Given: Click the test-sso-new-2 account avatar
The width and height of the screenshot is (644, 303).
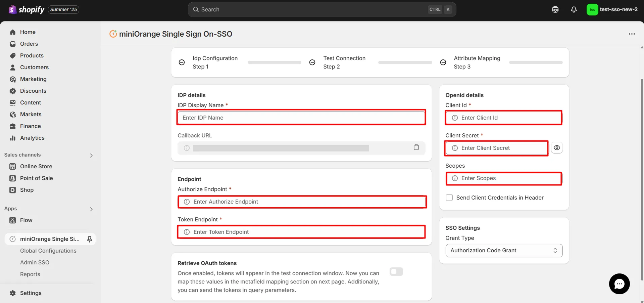Looking at the screenshot, I should 592,9.
